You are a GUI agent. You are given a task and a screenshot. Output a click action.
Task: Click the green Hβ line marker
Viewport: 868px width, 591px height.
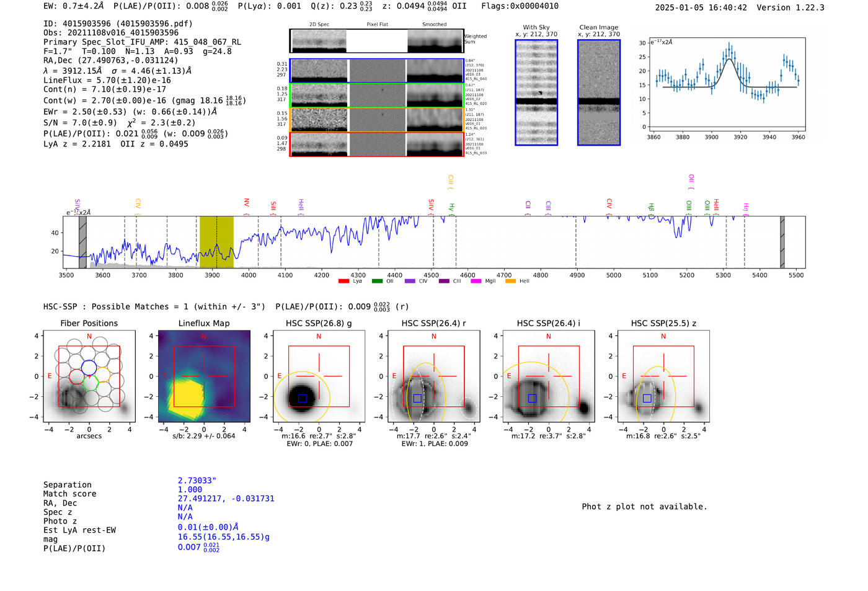pos(651,208)
